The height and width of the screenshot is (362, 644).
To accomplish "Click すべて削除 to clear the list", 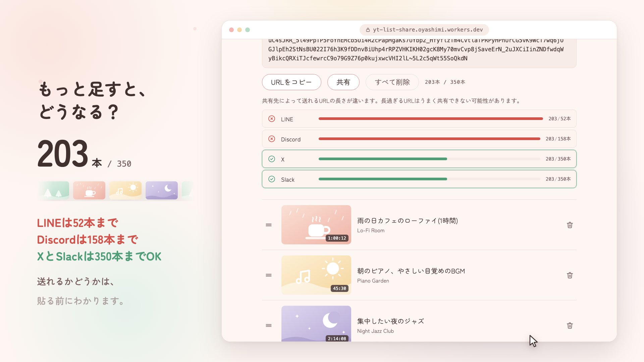I will tap(392, 82).
